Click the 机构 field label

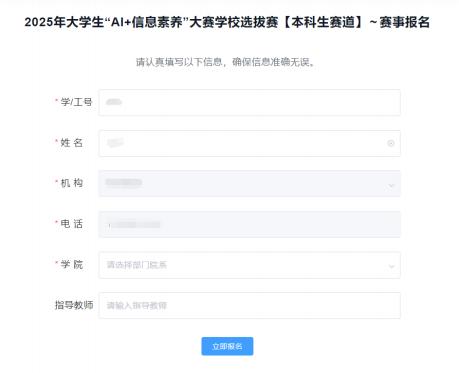click(x=71, y=183)
